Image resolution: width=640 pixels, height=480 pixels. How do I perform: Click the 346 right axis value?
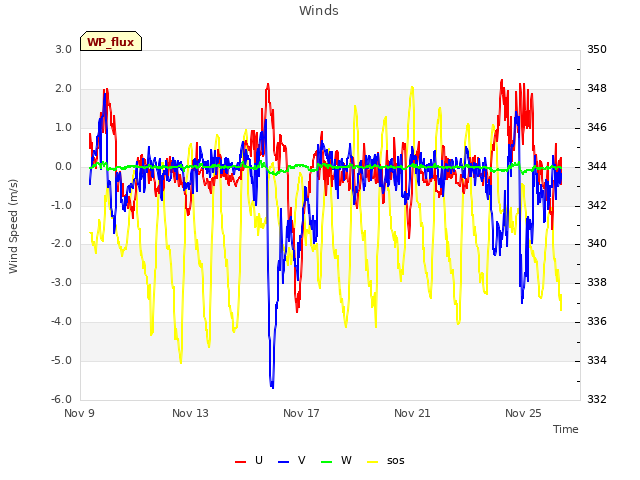tap(597, 128)
